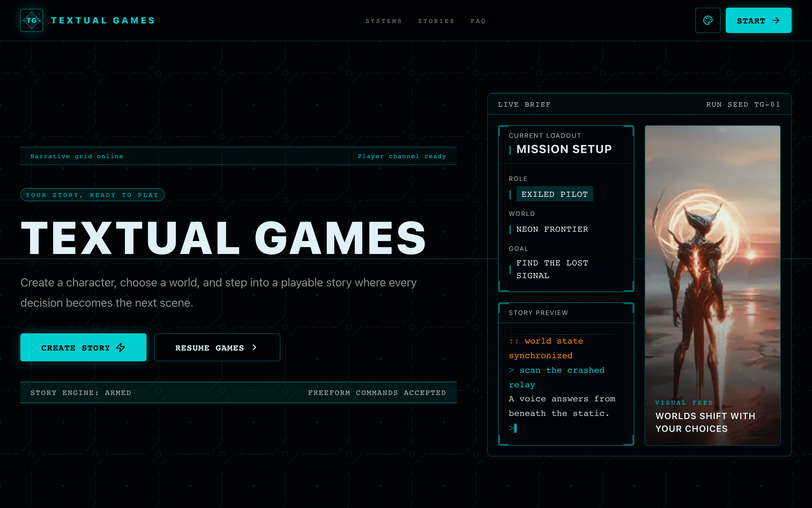Click the MISSION SETUP heading
This screenshot has height=508, width=812.
[564, 149]
